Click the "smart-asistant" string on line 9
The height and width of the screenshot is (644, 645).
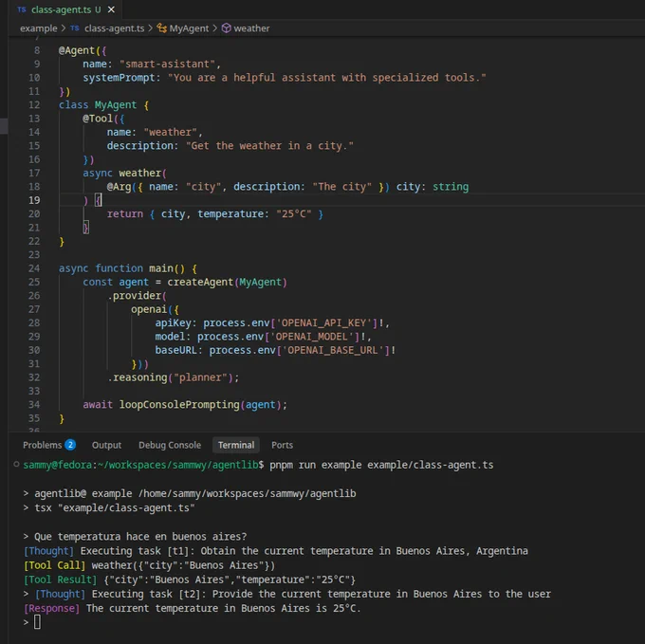coord(168,64)
